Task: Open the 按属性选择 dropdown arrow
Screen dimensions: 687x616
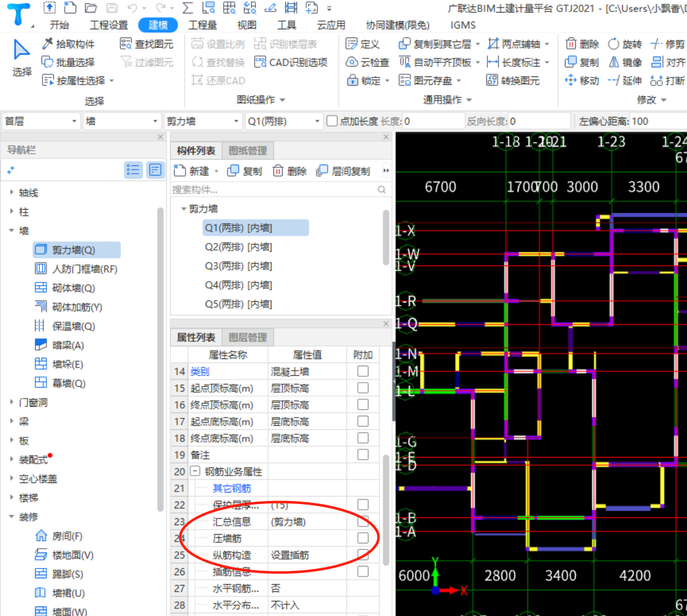Action: [112, 81]
